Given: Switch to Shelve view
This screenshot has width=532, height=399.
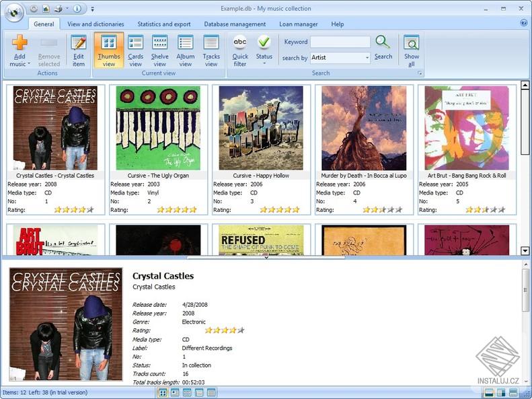Looking at the screenshot, I should [160, 44].
